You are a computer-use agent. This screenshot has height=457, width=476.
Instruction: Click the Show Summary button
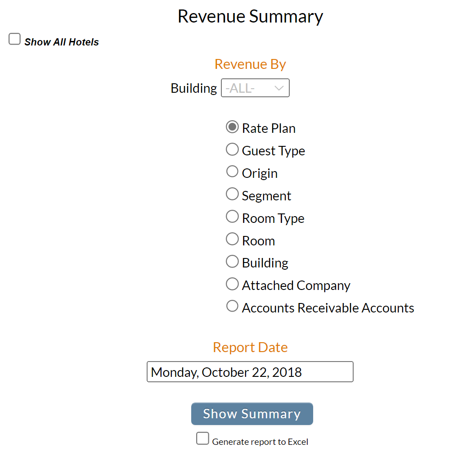(251, 413)
